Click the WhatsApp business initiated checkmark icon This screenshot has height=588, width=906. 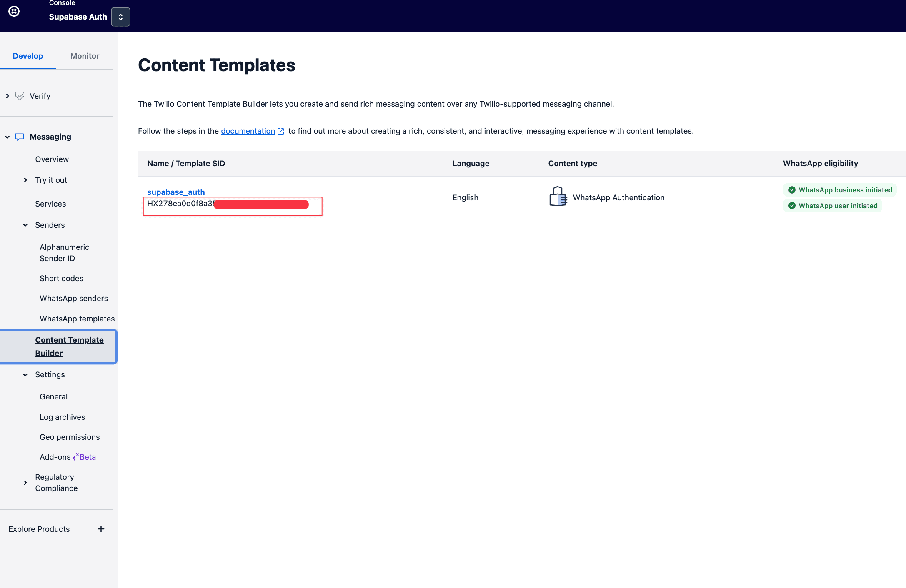tap(792, 190)
